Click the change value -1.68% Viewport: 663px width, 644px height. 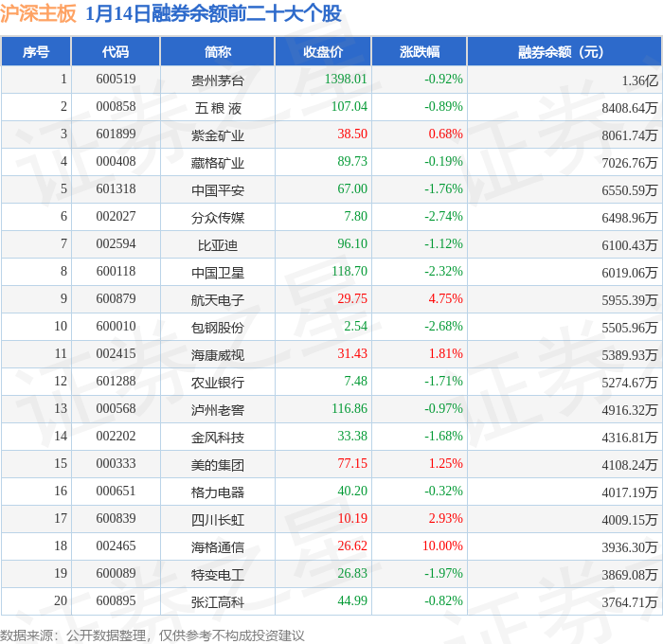(443, 437)
